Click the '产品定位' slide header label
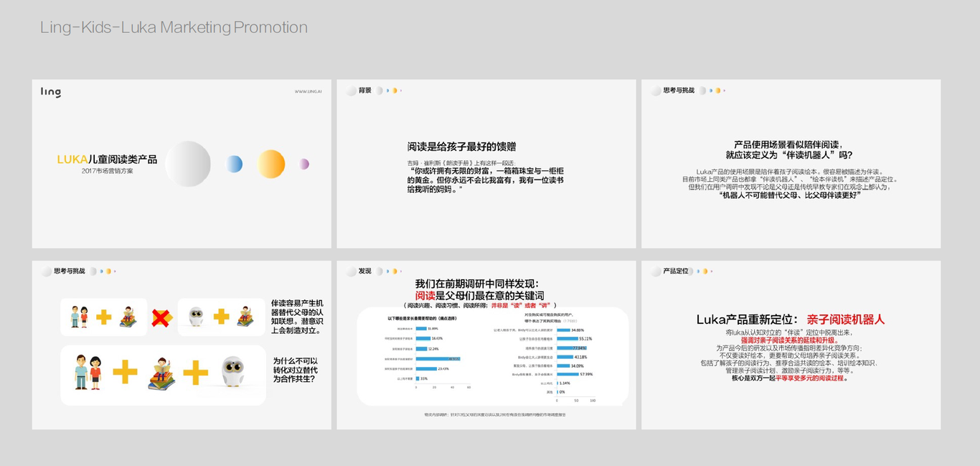The height and width of the screenshot is (466, 980). (676, 271)
